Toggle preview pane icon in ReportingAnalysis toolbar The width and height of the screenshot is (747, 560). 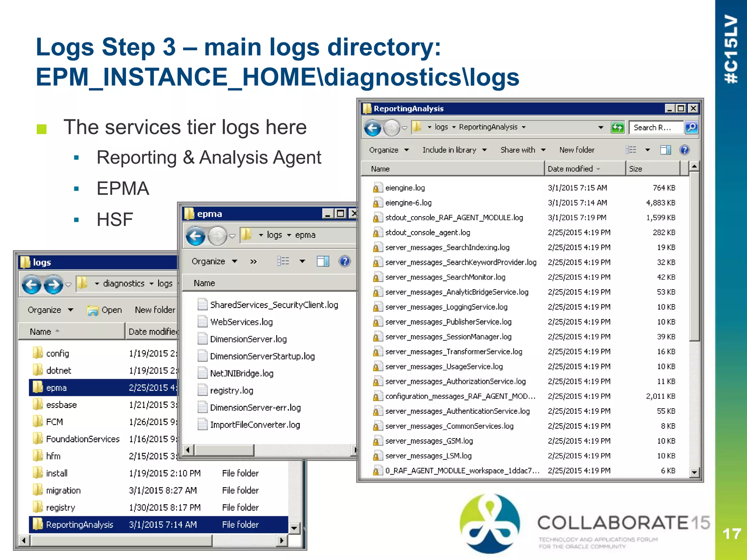666,150
